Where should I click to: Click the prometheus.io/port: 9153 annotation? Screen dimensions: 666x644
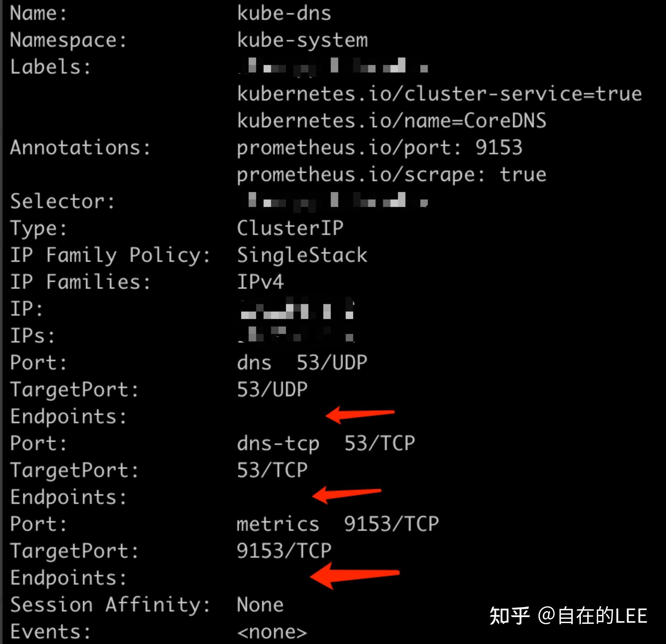[380, 148]
